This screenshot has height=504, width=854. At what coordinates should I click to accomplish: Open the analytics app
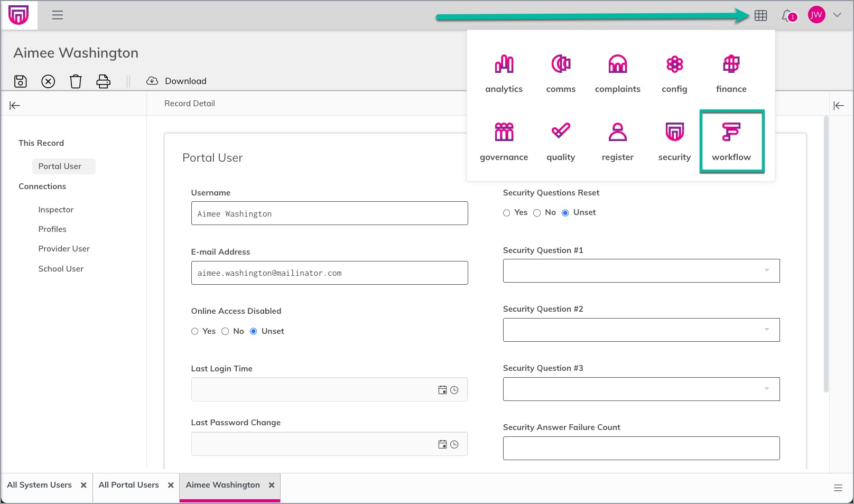pyautogui.click(x=504, y=73)
